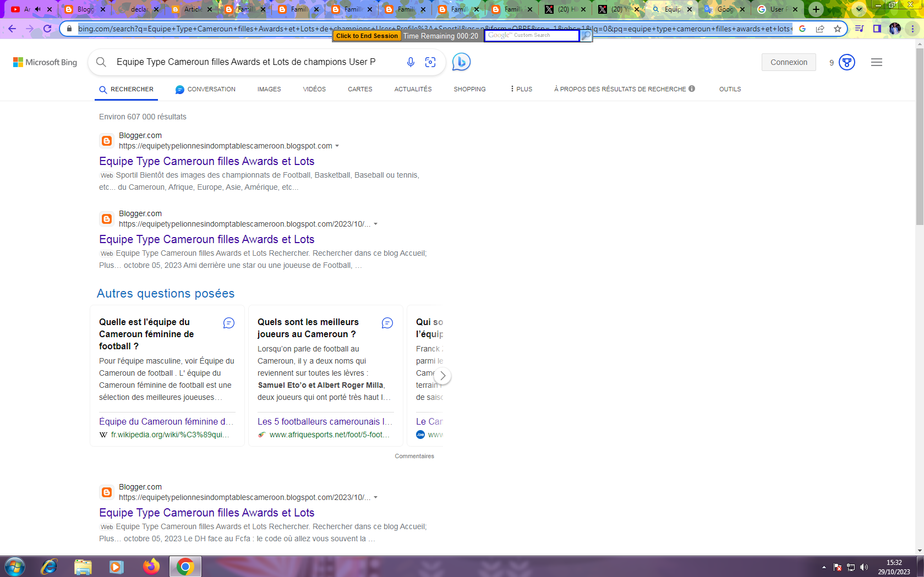
Task: Launch Firefox from the taskbar
Action: pyautogui.click(x=151, y=567)
